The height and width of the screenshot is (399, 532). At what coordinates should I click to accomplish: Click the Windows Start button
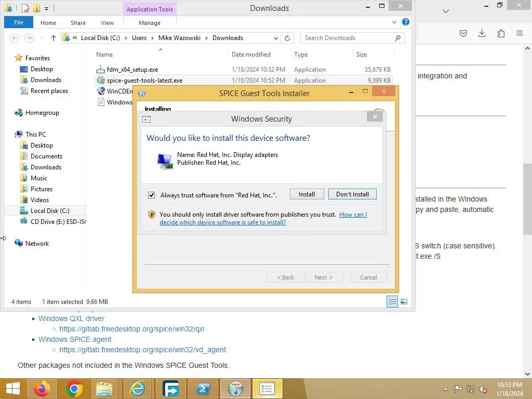coord(13,389)
